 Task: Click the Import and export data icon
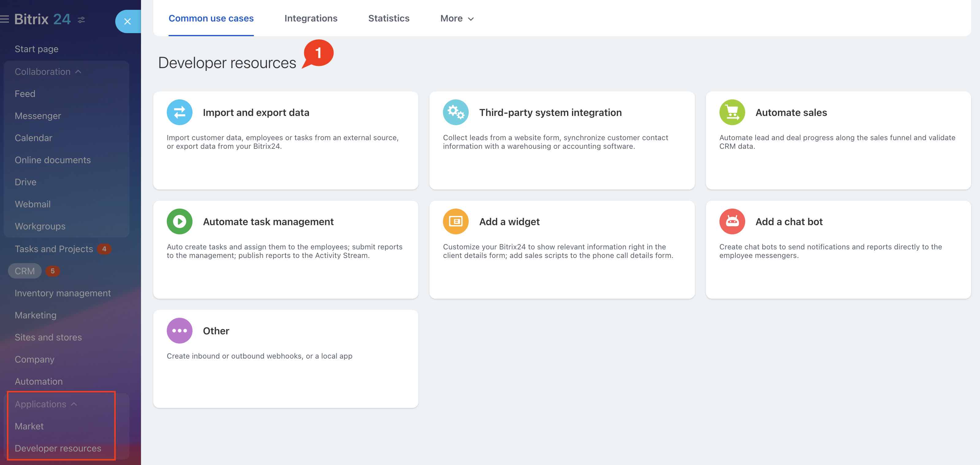(x=179, y=112)
